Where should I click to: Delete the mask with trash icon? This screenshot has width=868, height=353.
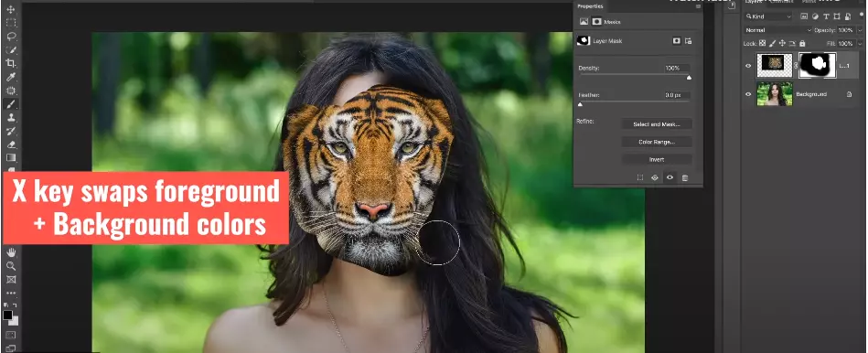(x=685, y=177)
